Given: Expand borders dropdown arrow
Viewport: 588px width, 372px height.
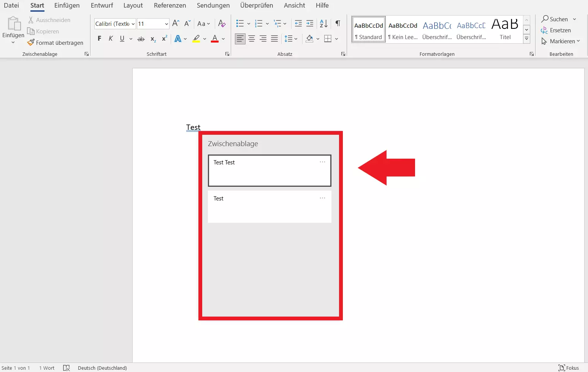Looking at the screenshot, I should pyautogui.click(x=336, y=39).
